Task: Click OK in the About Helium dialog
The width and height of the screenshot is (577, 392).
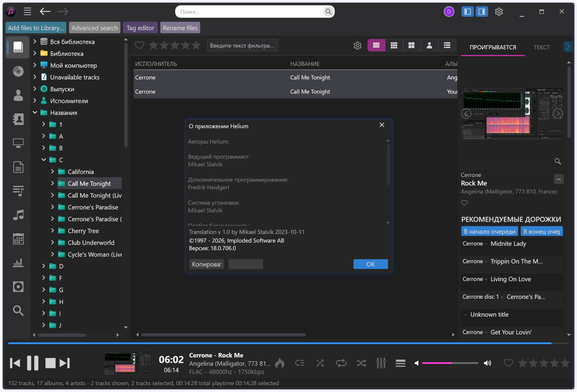Action: click(x=370, y=264)
